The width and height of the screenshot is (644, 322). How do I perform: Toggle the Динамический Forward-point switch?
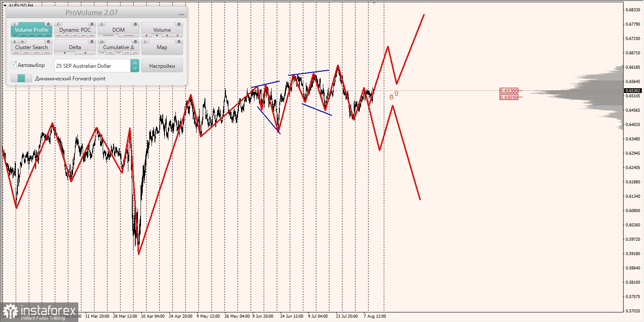coord(21,78)
